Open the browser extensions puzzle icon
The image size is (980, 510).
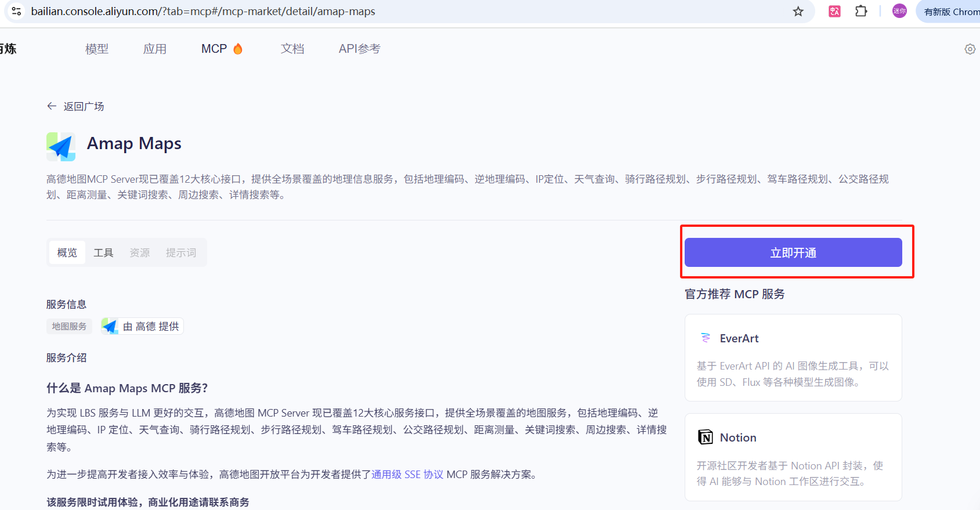click(x=861, y=11)
